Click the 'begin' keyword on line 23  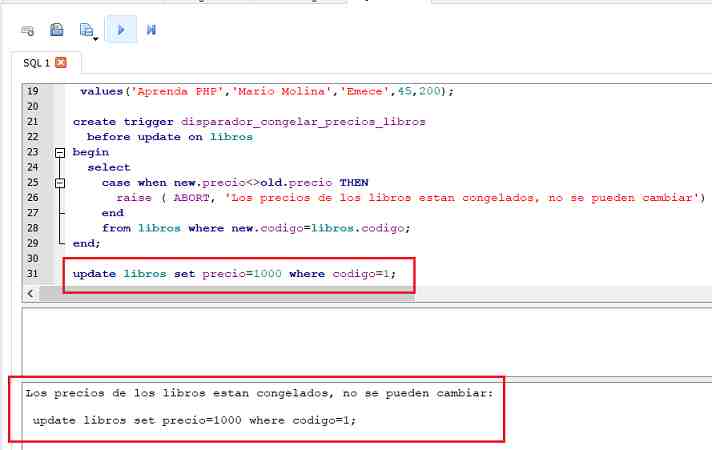point(91,152)
